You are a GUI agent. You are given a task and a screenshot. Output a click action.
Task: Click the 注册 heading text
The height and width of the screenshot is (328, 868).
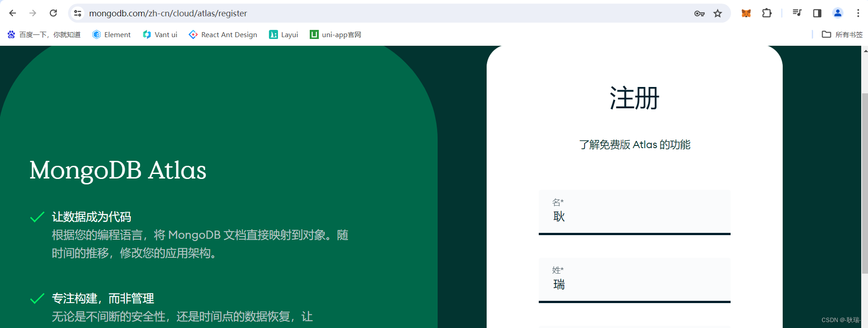point(634,98)
